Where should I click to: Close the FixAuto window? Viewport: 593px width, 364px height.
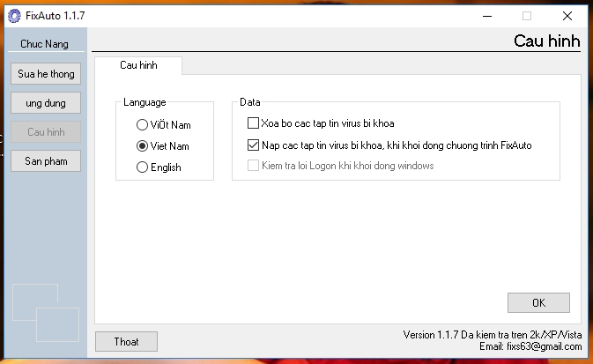[567, 16]
